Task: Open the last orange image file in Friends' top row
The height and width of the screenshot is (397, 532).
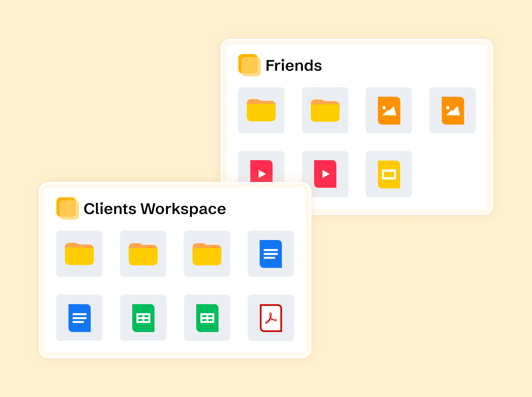Action: pos(453,110)
